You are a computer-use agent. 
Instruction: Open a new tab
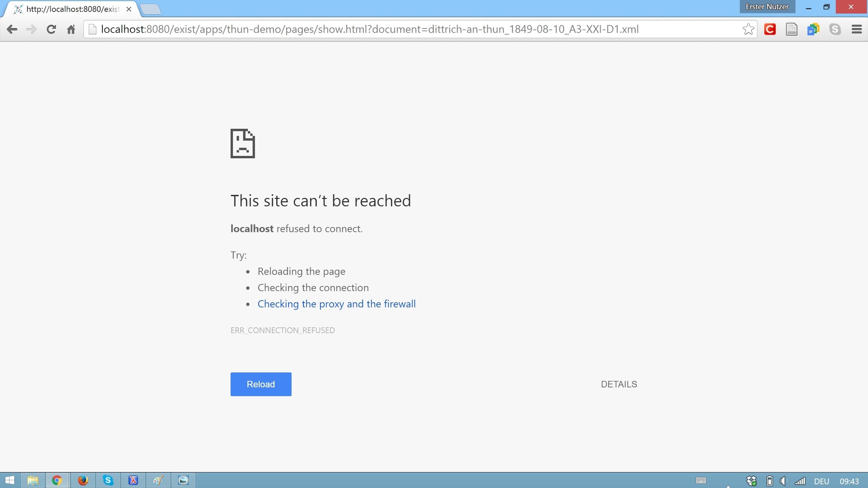point(151,9)
